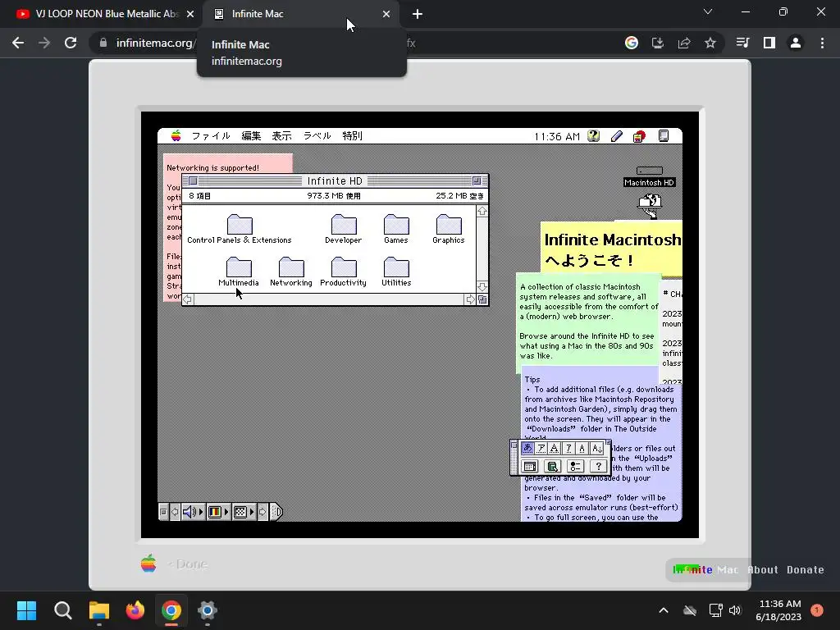Click the Done link beside the Apple logo
The image size is (840, 630).
tap(186, 564)
